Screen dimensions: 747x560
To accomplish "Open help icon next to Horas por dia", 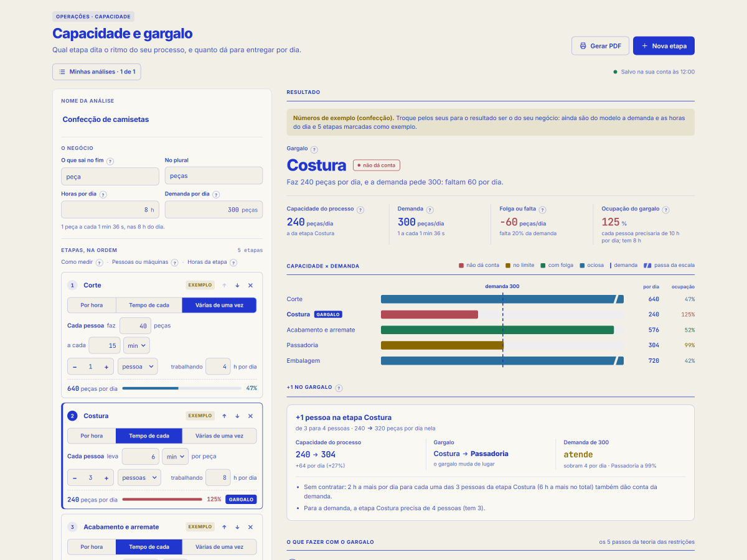I will (x=103, y=194).
